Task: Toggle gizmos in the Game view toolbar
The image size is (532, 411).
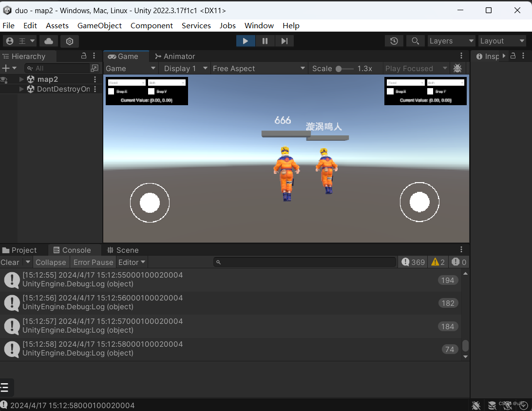Action: [457, 68]
